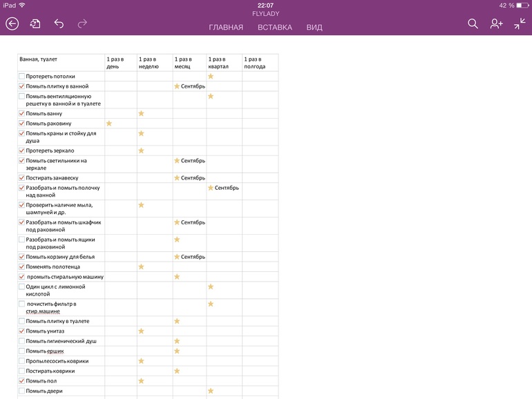Select the star in 'Помыть раковину' row
Image resolution: width=532 pixels, height=399 pixels.
coord(109,124)
